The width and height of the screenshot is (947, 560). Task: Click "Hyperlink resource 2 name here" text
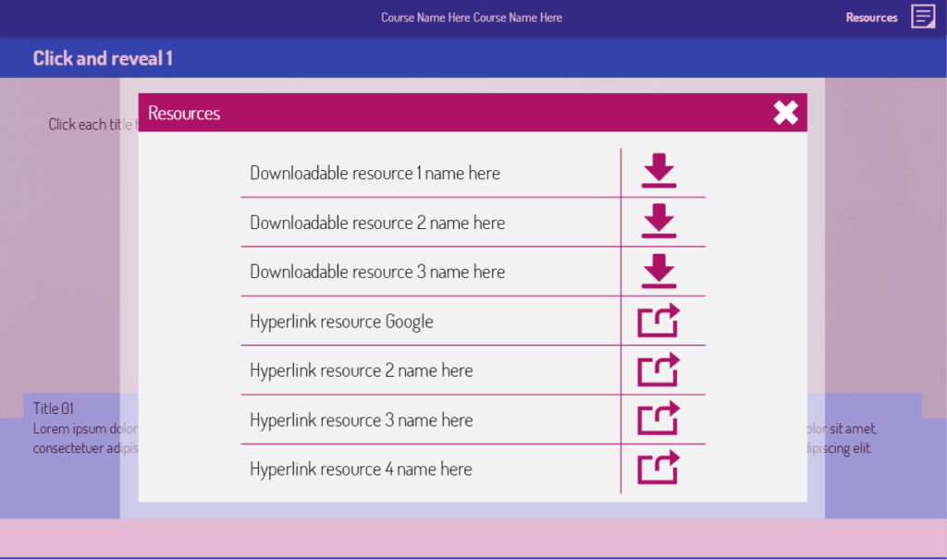pyautogui.click(x=362, y=371)
